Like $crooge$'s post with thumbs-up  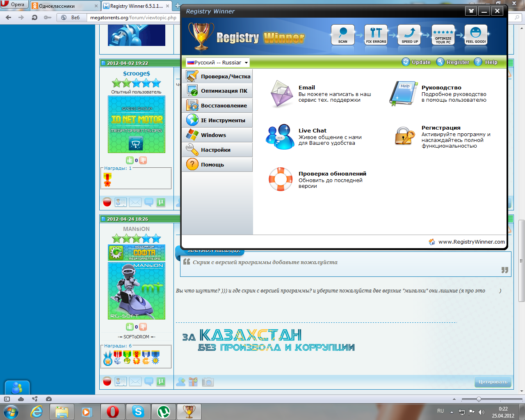pos(130,160)
